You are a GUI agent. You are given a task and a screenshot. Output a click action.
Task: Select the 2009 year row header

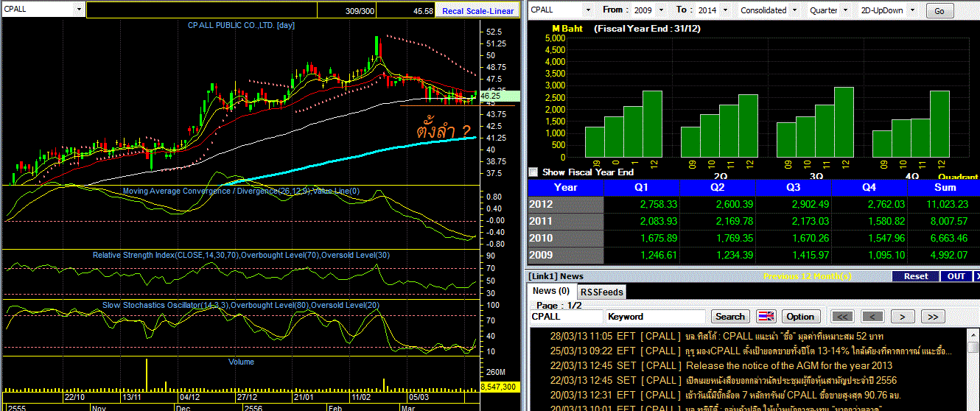tap(566, 255)
